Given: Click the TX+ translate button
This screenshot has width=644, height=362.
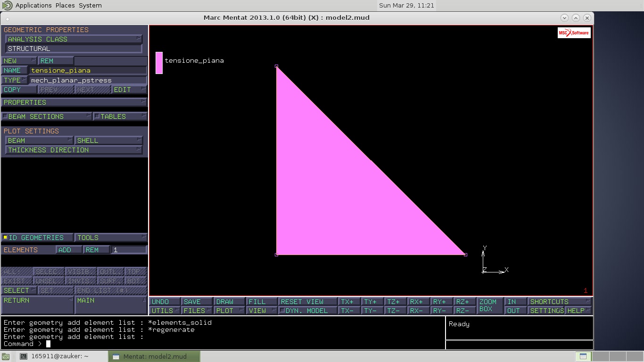Looking at the screenshot, I should [349, 302].
